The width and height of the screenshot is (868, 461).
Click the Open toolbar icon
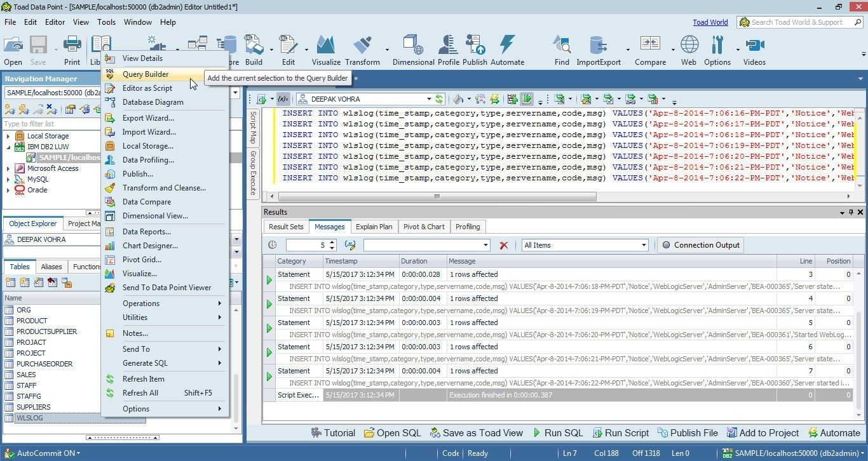(13, 51)
